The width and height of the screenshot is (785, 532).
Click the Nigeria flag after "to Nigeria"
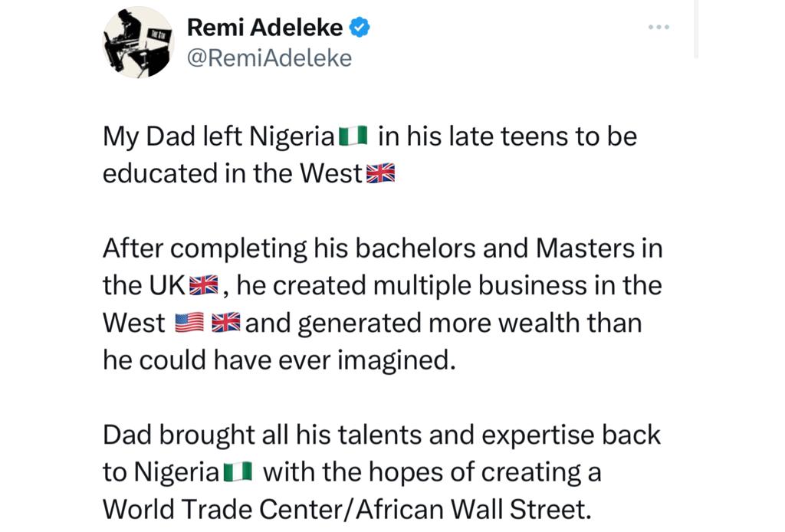tap(238, 472)
